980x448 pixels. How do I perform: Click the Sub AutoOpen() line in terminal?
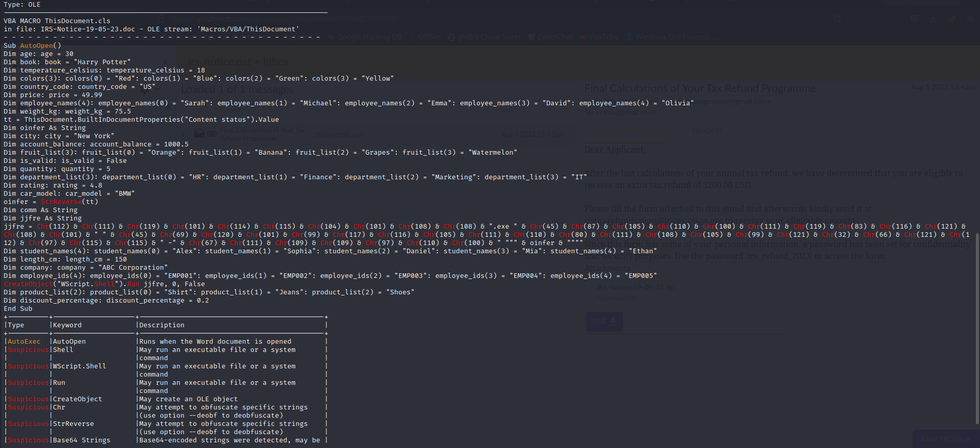click(32, 46)
